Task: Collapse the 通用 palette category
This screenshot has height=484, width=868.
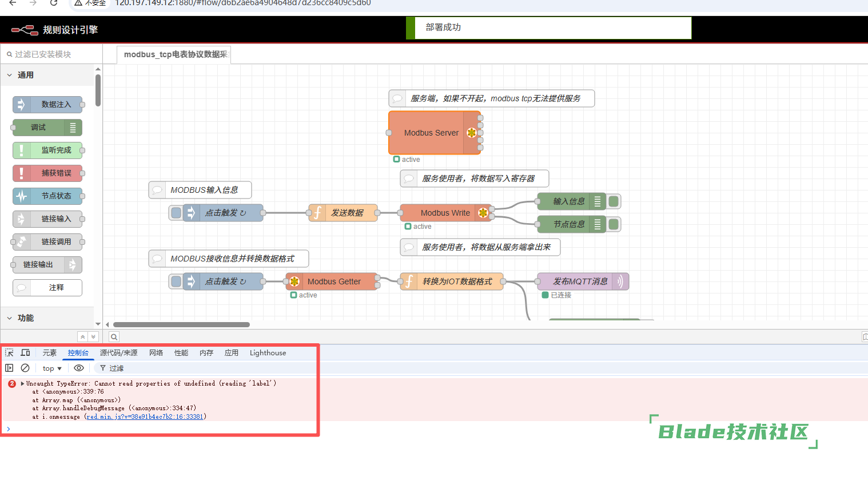Action: pos(10,75)
